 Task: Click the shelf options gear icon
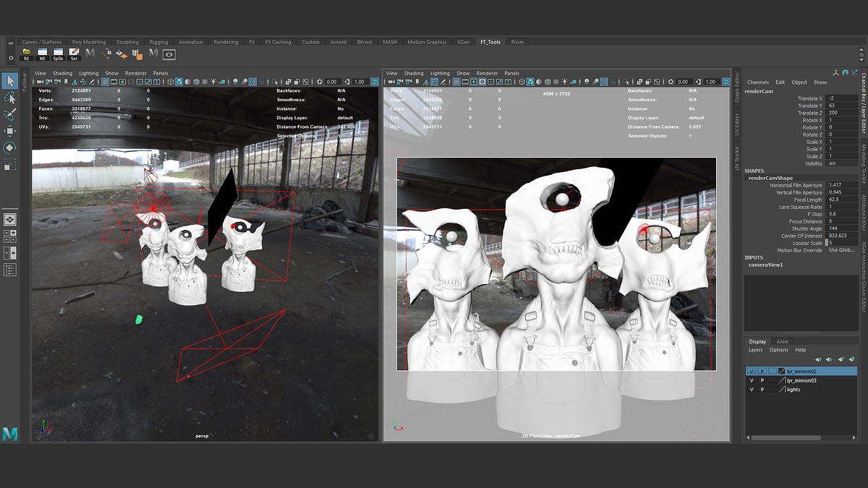coord(10,56)
